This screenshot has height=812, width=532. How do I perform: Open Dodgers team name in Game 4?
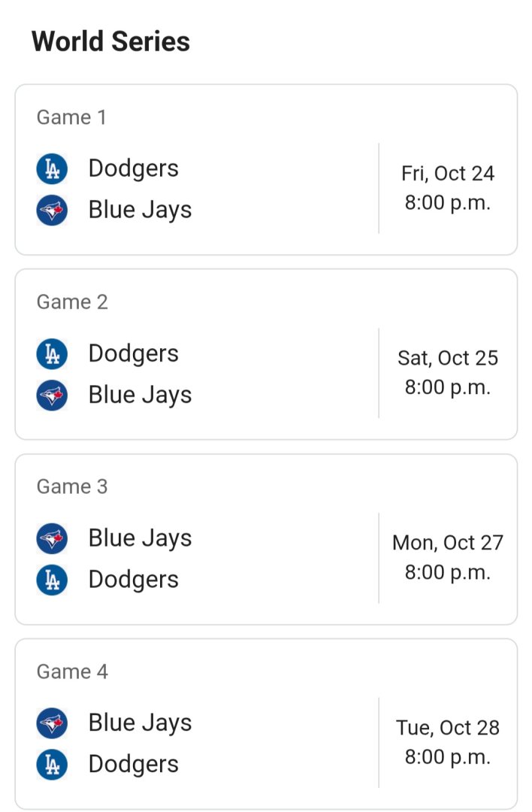[x=133, y=765]
